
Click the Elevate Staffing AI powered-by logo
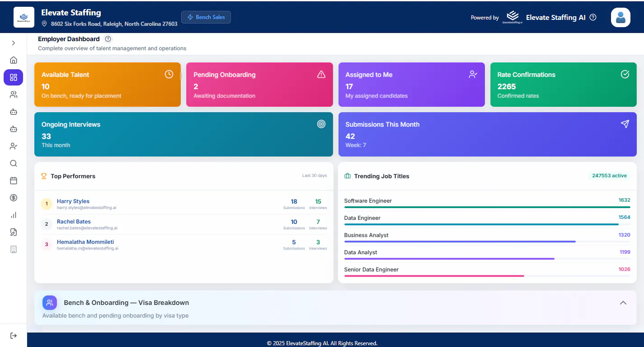click(x=512, y=17)
